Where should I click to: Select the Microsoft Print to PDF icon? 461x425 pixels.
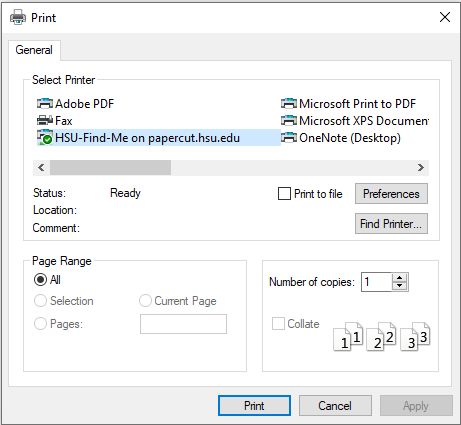click(289, 104)
